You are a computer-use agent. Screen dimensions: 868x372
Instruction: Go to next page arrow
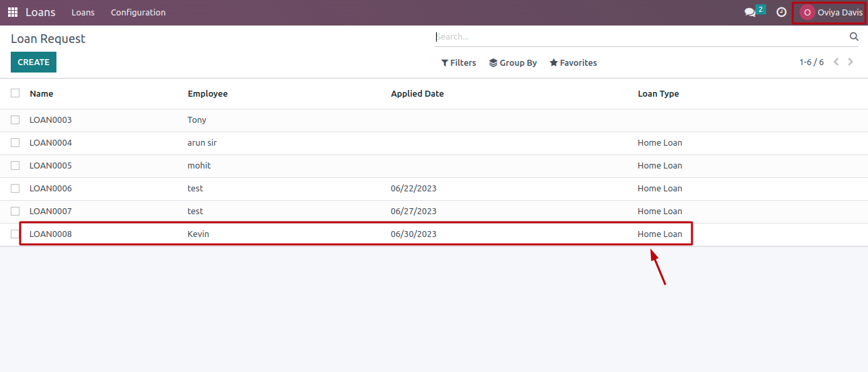851,62
